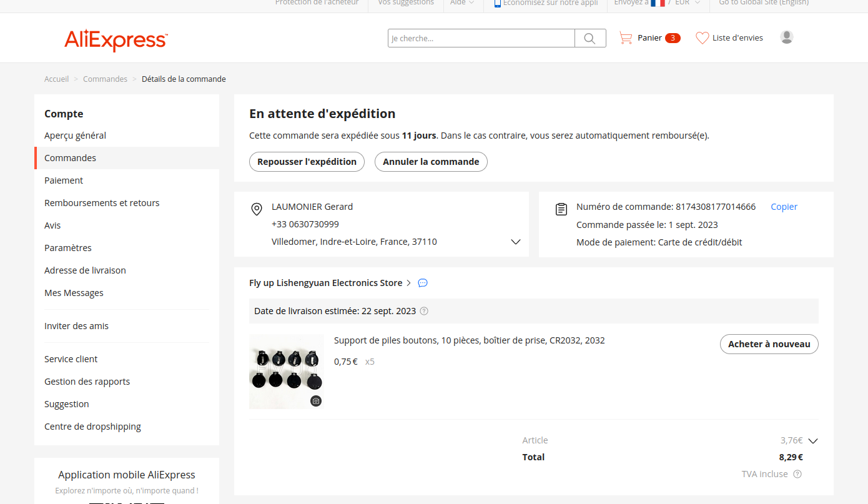
Task: Expand the delivery address details chevron
Action: [515, 242]
